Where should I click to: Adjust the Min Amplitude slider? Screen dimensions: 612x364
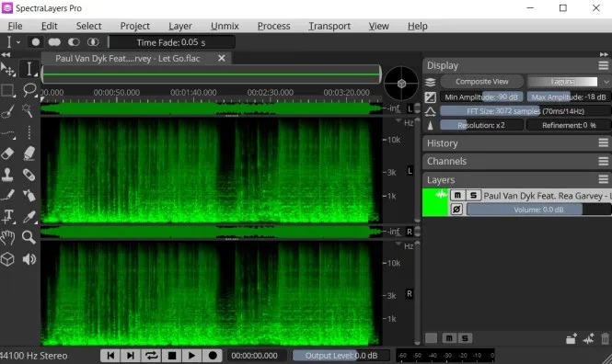[481, 97]
